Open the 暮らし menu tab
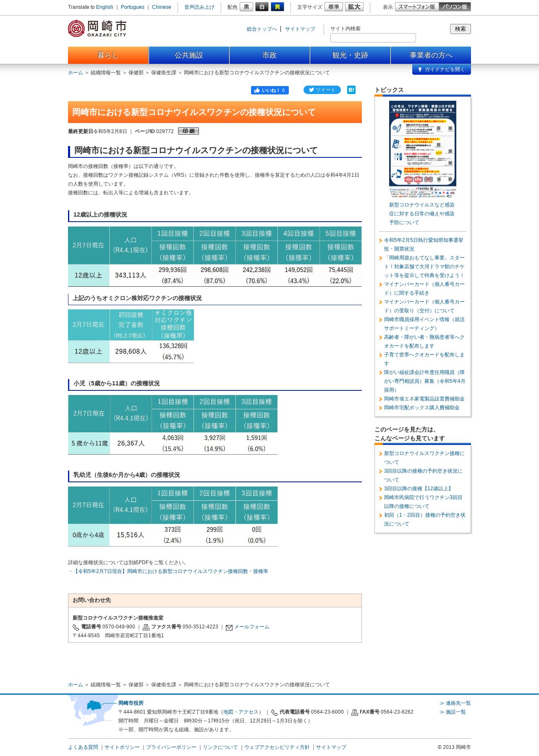The height and width of the screenshot is (756, 539). pyautogui.click(x=108, y=55)
